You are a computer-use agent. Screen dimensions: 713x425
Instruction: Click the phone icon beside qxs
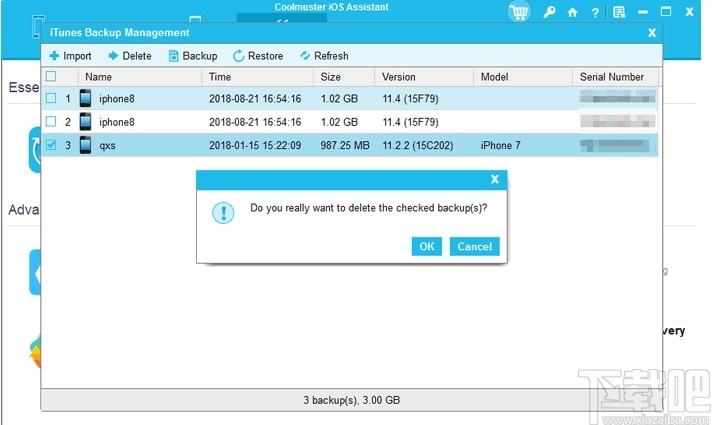[x=85, y=145]
